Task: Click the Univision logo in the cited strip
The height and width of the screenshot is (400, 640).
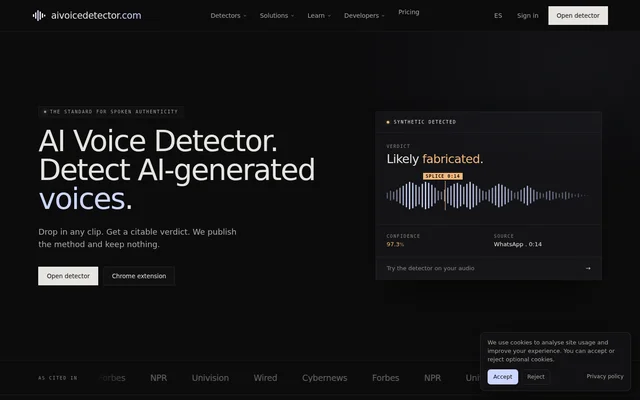Action: pos(210,378)
